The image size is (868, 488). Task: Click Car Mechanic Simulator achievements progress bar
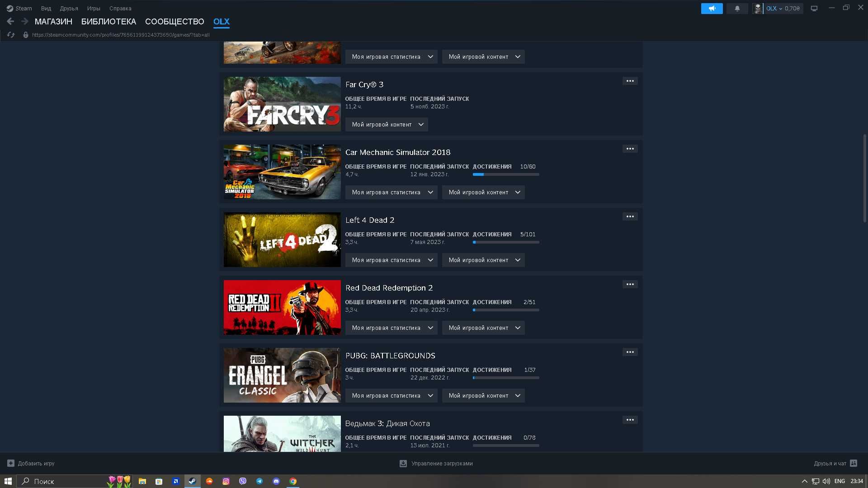click(506, 174)
